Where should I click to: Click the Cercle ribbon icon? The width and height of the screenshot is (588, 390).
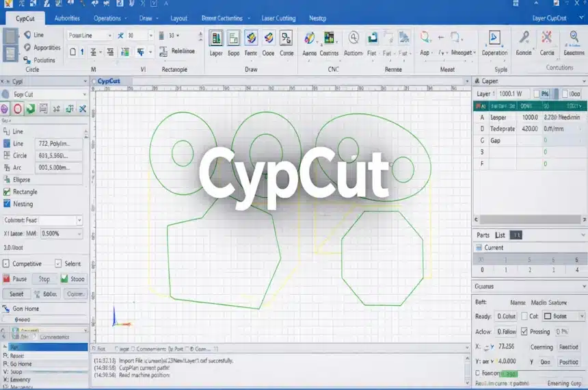547,38
